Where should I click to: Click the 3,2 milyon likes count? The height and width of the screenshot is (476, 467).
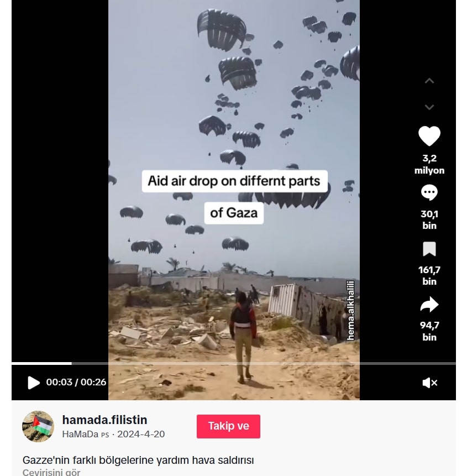coord(429,164)
